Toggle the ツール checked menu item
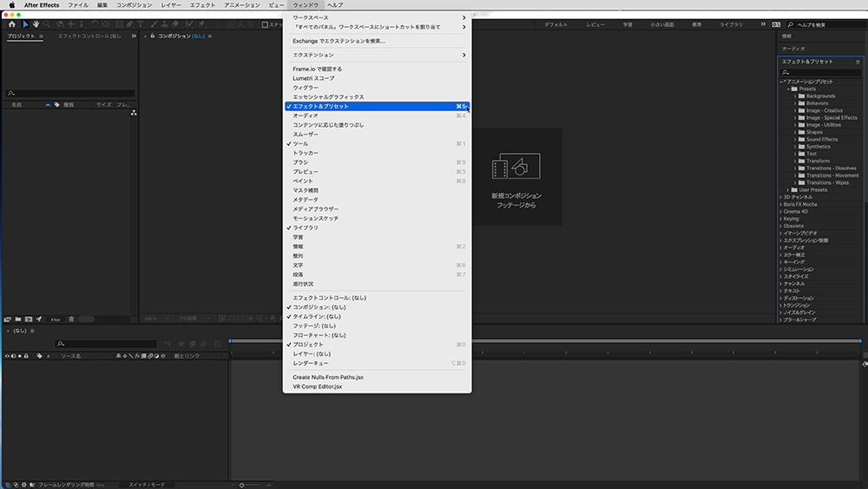Screen dimensions: 868x489 pos(299,143)
